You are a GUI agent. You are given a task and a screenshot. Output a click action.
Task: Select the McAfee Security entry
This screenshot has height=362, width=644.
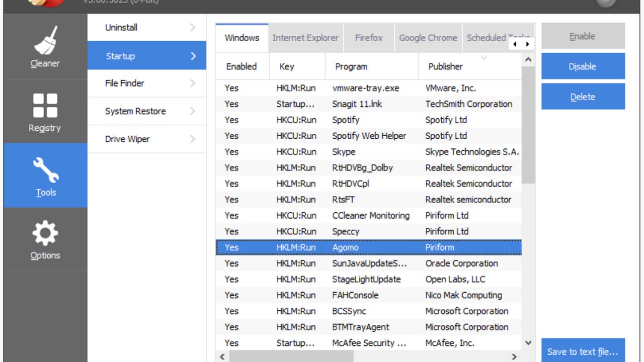point(369,343)
